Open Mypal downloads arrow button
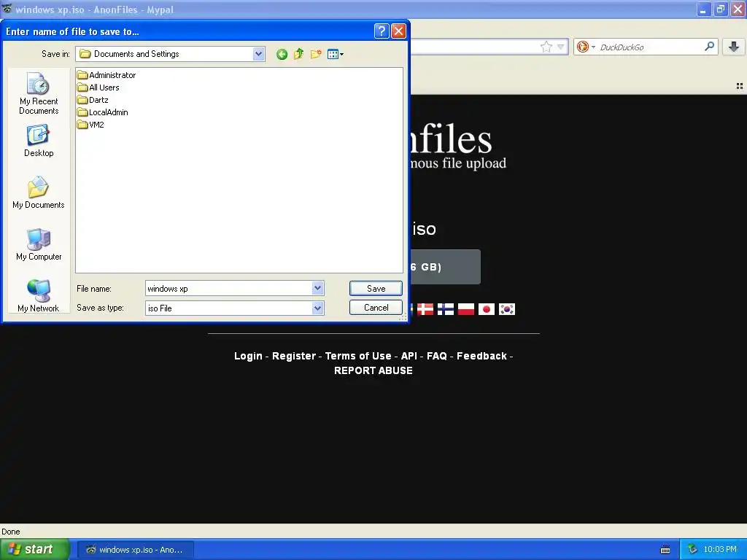 (734, 47)
